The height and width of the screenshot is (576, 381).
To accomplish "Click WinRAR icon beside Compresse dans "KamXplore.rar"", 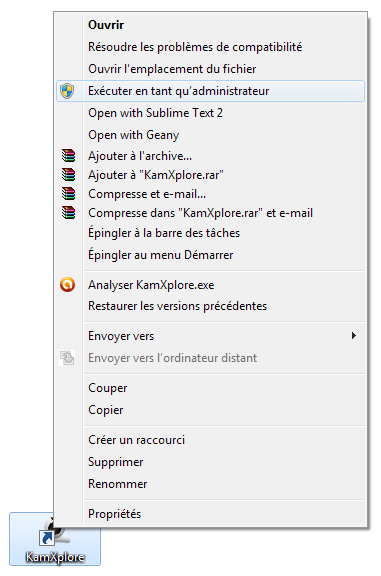I will pyautogui.click(x=68, y=213).
